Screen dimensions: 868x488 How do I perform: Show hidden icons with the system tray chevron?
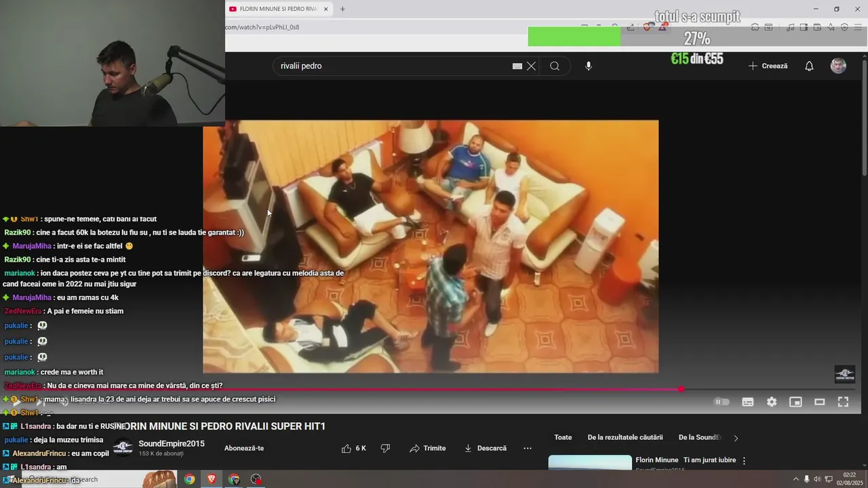pos(796,479)
